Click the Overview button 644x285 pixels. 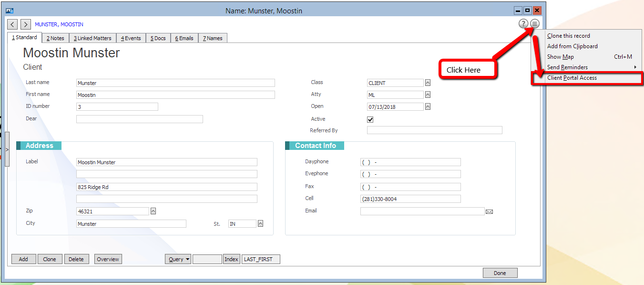coord(108,259)
